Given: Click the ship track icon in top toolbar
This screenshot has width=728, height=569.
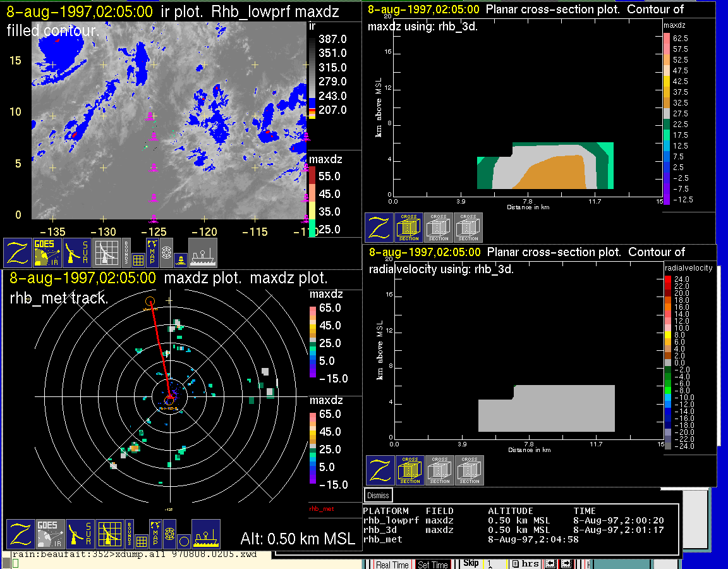Looking at the screenshot, I should (202, 252).
